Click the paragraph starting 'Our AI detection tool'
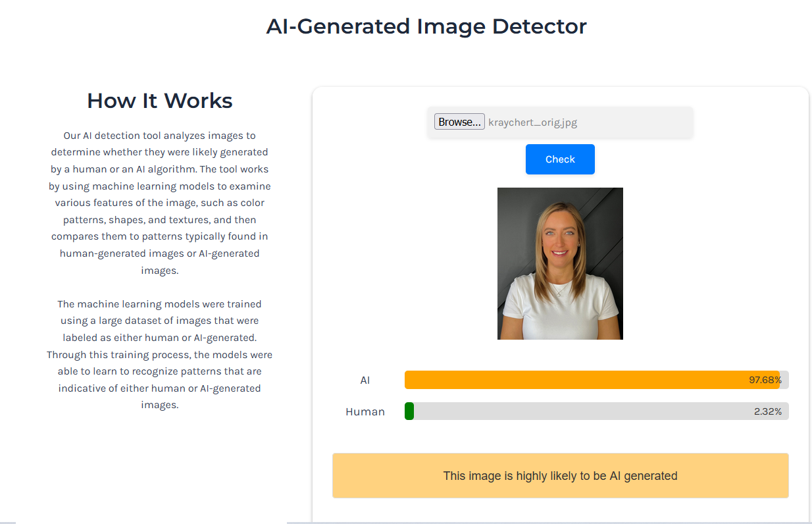The height and width of the screenshot is (524, 812). 160,203
